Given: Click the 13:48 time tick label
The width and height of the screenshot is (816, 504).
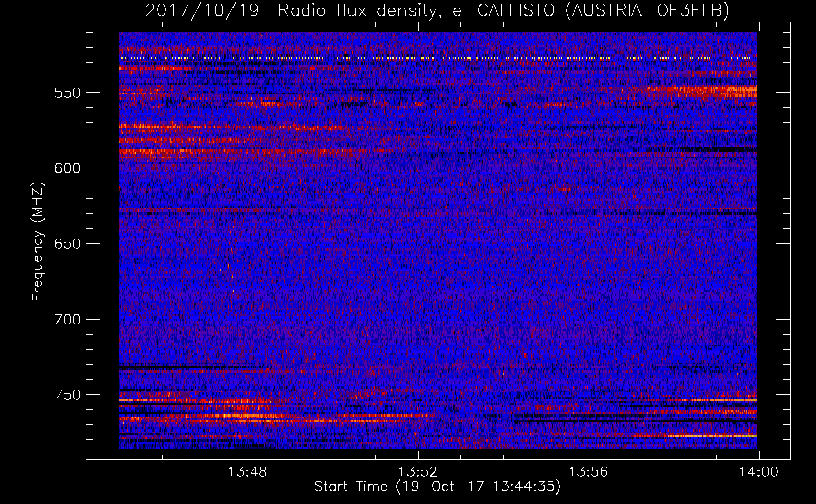Looking at the screenshot, I should tap(247, 472).
